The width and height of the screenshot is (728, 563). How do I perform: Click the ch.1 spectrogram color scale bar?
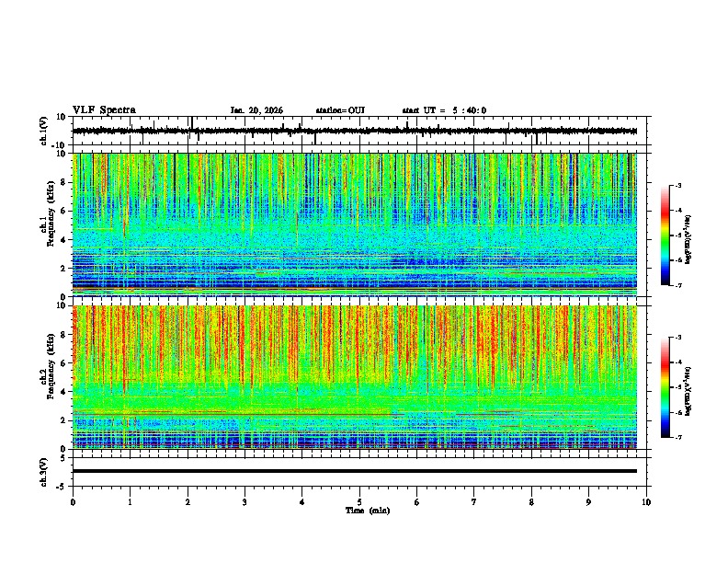pyautogui.click(x=665, y=236)
